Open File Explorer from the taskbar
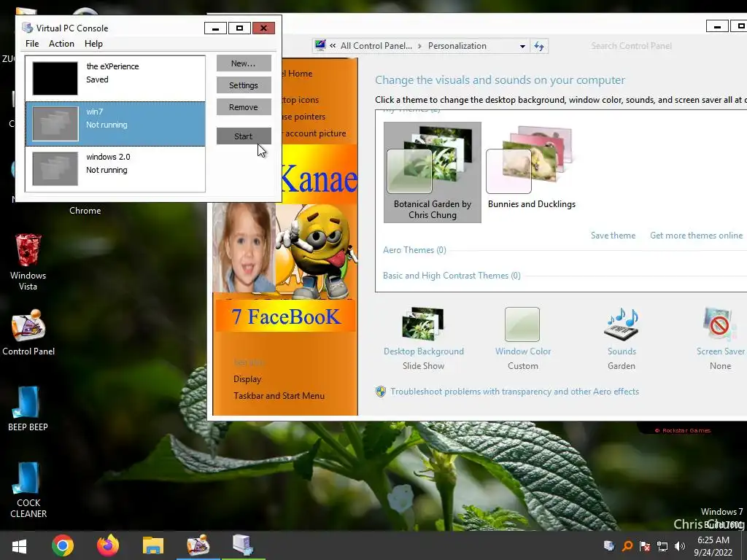This screenshot has width=747, height=560. click(153, 545)
